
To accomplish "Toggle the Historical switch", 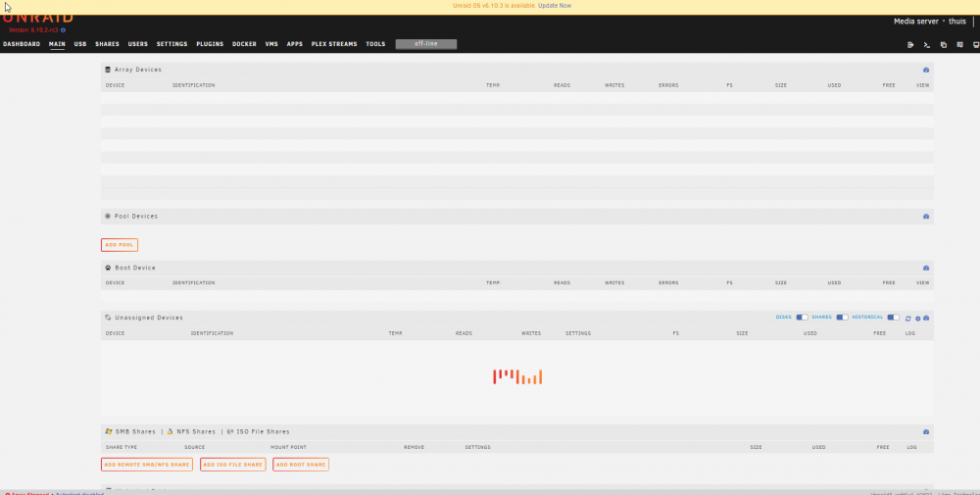I will point(894,318).
